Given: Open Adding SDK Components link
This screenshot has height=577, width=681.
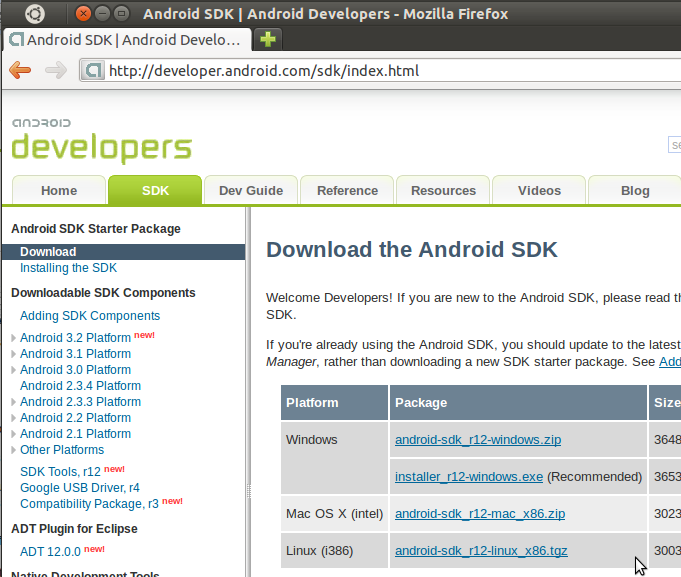Looking at the screenshot, I should 90,316.
